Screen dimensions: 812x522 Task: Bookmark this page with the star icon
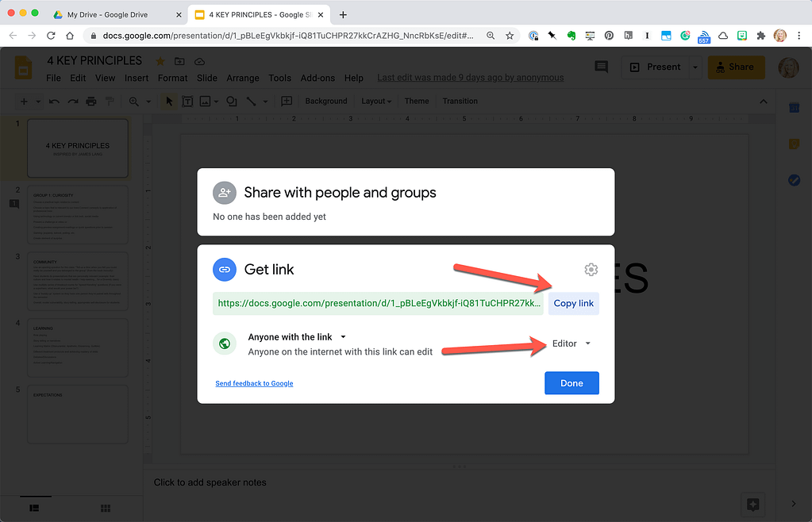coord(510,36)
